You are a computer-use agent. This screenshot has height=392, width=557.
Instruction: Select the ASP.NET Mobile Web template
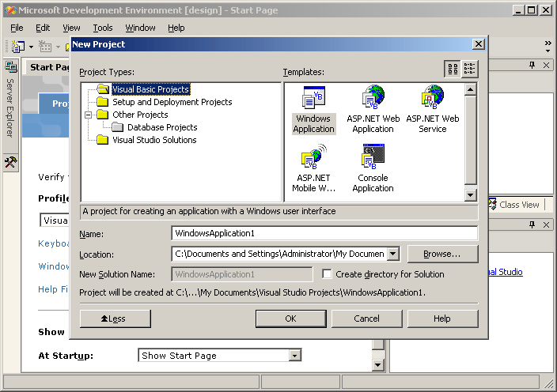(x=313, y=168)
